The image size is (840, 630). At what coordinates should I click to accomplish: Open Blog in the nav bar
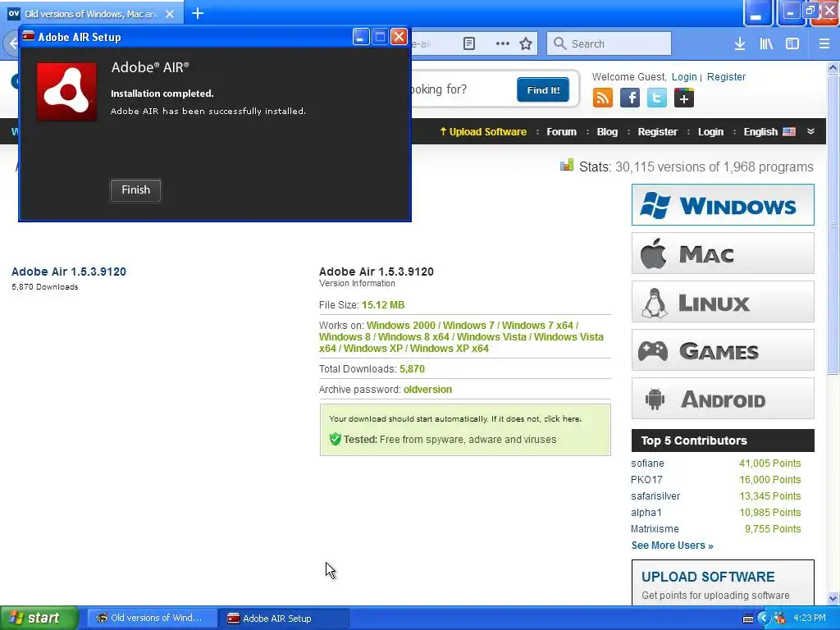click(607, 132)
